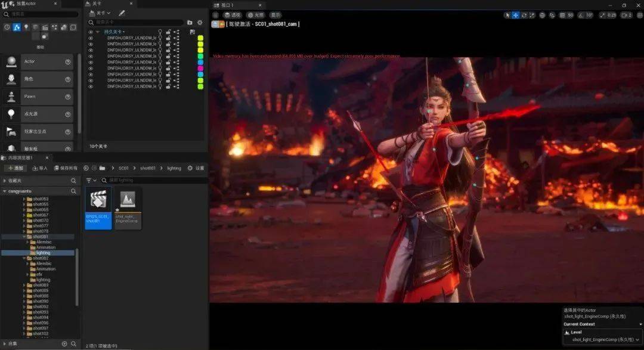Click the magenta level color swatch

click(x=200, y=68)
